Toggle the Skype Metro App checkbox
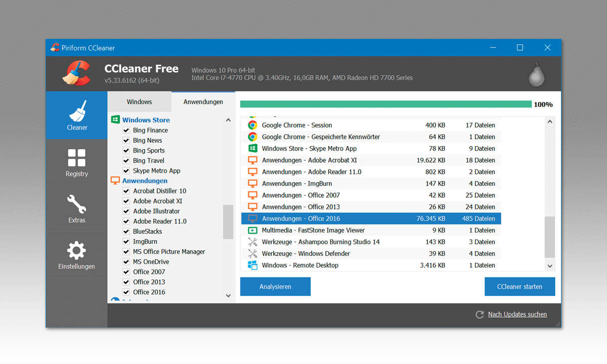This screenshot has width=607, height=364. 126,170
